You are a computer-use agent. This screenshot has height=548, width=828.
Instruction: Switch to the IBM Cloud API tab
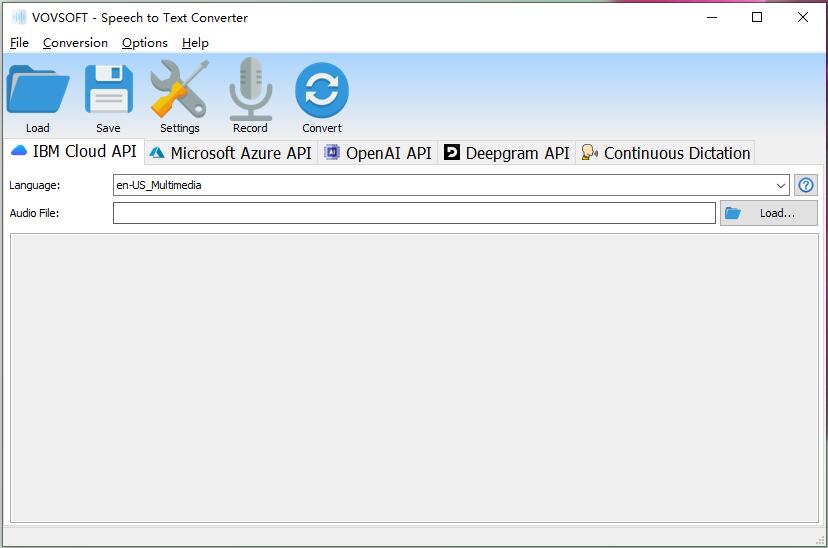pos(74,152)
